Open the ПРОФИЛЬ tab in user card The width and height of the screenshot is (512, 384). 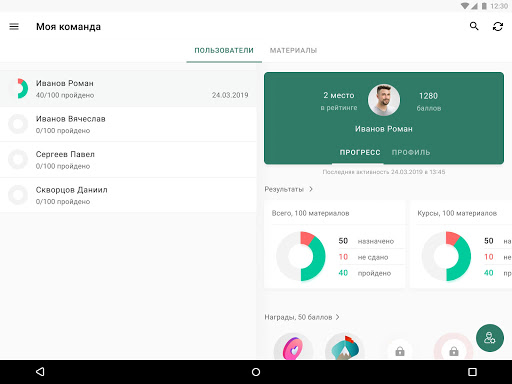tap(411, 152)
